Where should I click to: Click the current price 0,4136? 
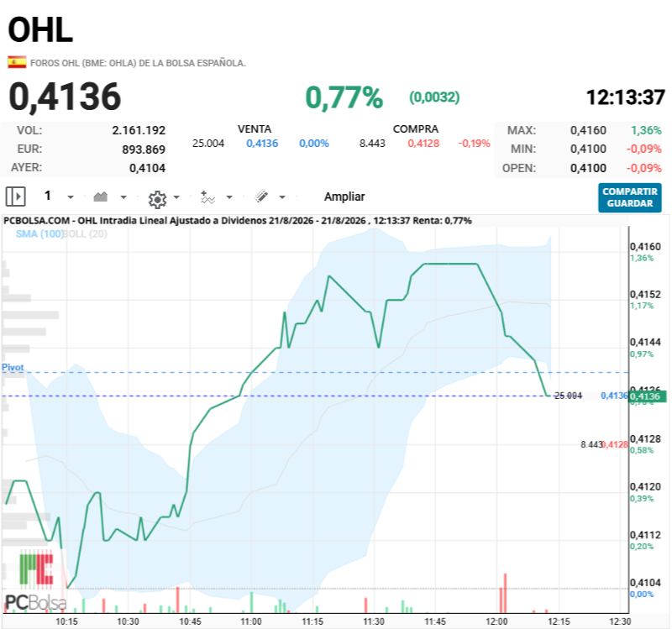point(66,97)
